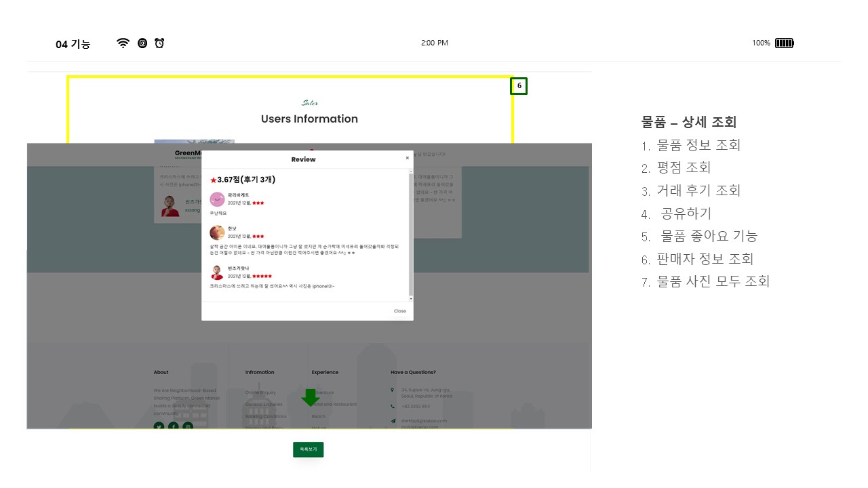Click the Facebook icon in the footer
This screenshot has width=868, height=488.
coord(173,427)
